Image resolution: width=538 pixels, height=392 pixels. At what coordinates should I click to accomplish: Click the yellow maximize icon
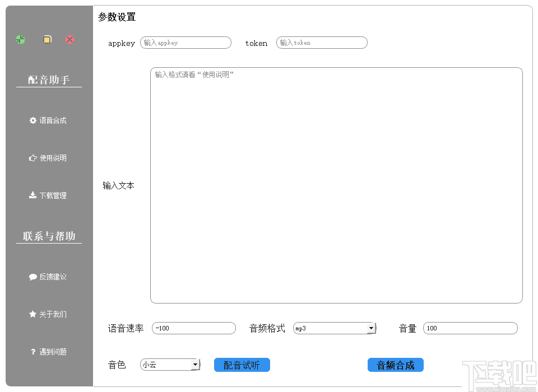pos(47,39)
